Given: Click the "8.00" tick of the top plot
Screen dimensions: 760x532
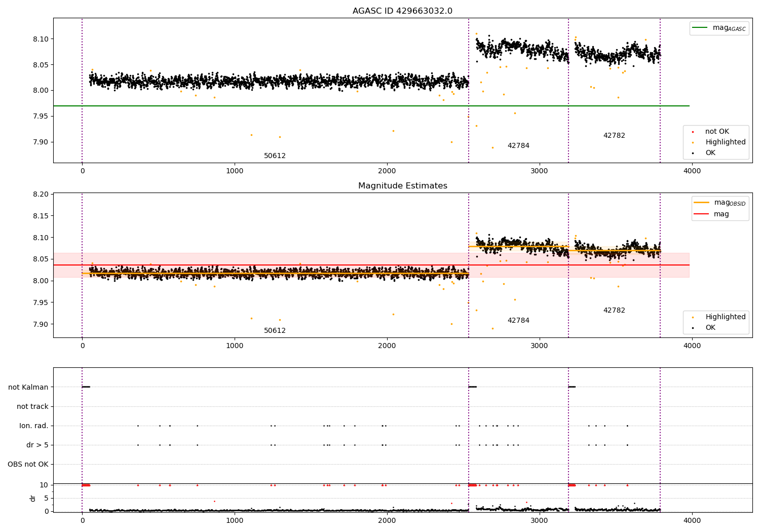Looking at the screenshot, I should 41,91.
